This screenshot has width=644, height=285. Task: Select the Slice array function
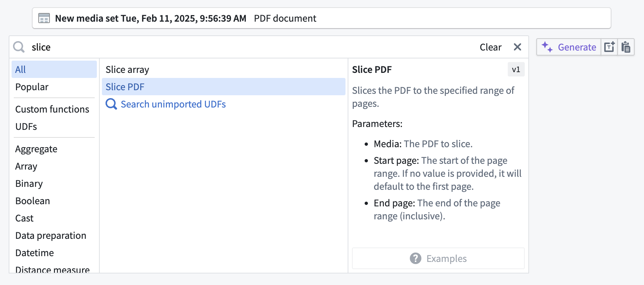(127, 70)
